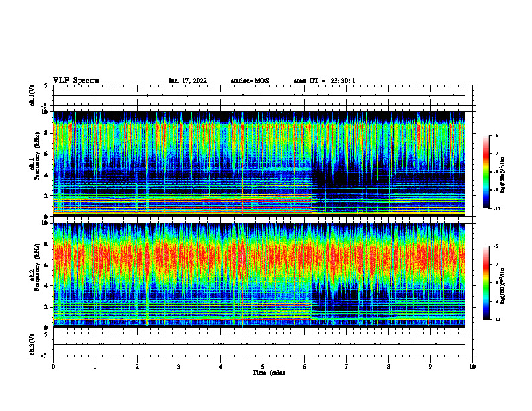The image size is (532, 411).
Task: Click the "ch.3(V)" axis label at bottom
Action: [x=32, y=345]
